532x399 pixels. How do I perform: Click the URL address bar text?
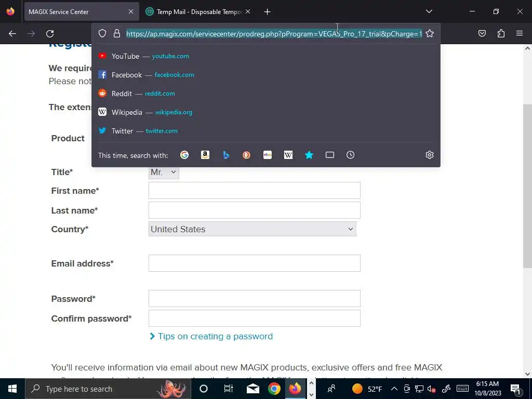(x=274, y=34)
